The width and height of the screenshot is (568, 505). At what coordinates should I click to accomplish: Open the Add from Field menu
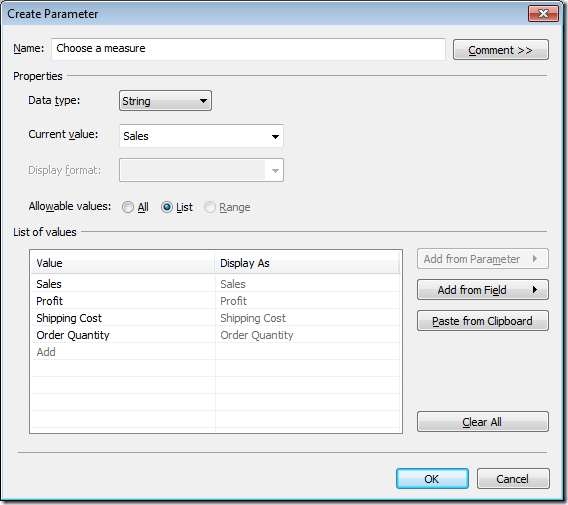(x=483, y=289)
